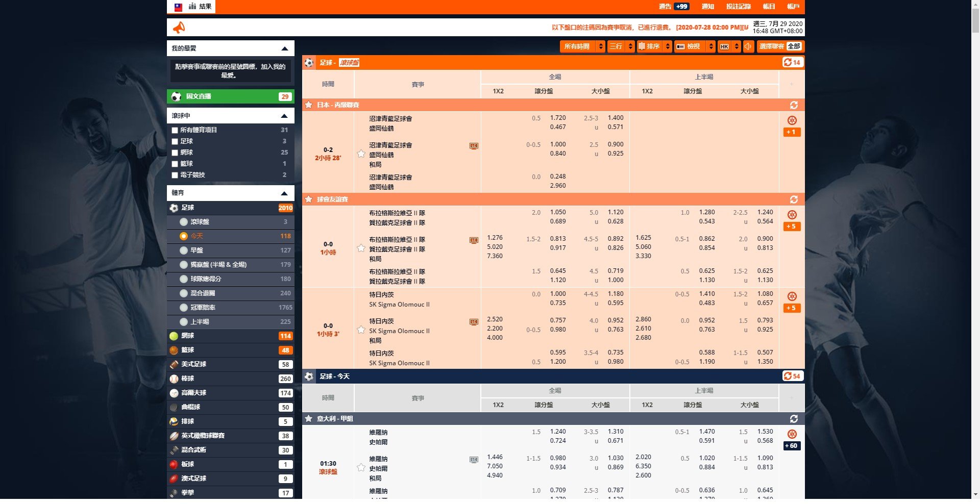Viewport: 980px width, 504px height.
Task: Click 1.720 handicap odds for 沼津青藍足球會
Action: (x=557, y=118)
